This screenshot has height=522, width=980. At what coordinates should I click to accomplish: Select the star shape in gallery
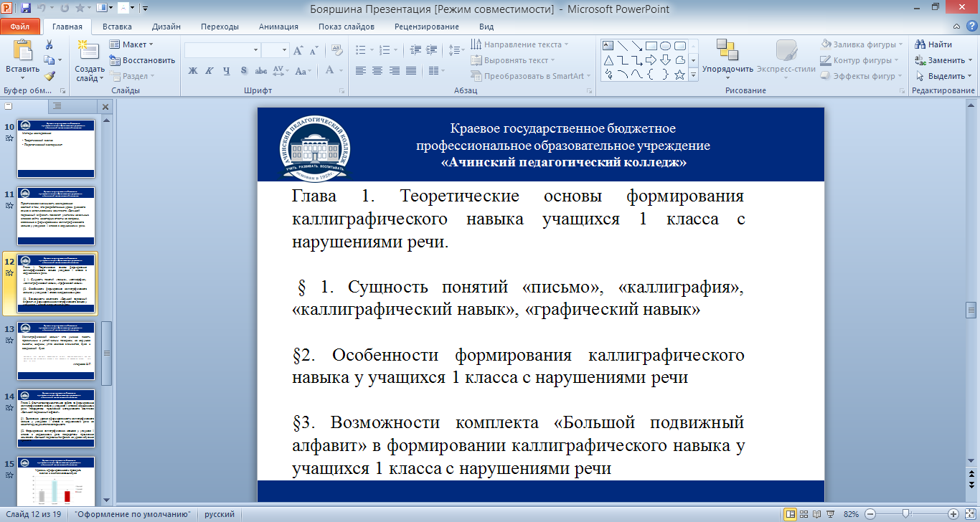pos(679,74)
